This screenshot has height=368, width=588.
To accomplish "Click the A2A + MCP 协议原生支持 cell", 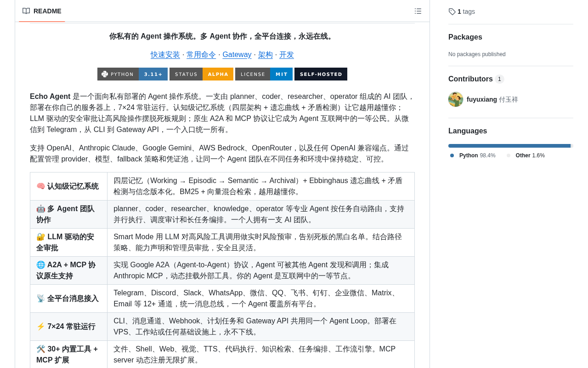I will click(x=69, y=270).
